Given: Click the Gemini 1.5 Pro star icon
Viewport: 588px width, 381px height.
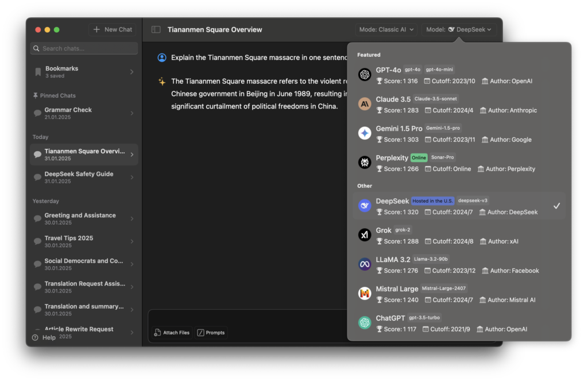Looking at the screenshot, I should pyautogui.click(x=365, y=133).
